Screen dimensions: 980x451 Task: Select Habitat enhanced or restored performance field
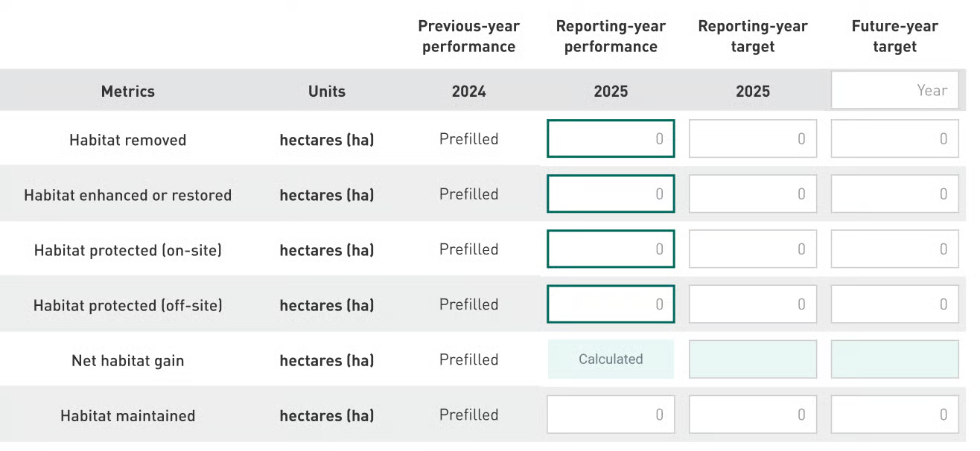tap(611, 194)
